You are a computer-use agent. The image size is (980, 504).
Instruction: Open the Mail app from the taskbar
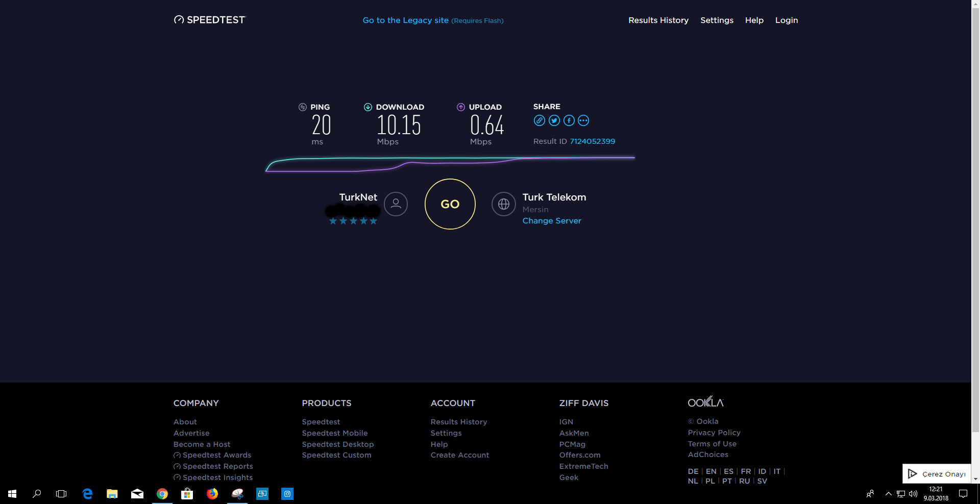137,494
